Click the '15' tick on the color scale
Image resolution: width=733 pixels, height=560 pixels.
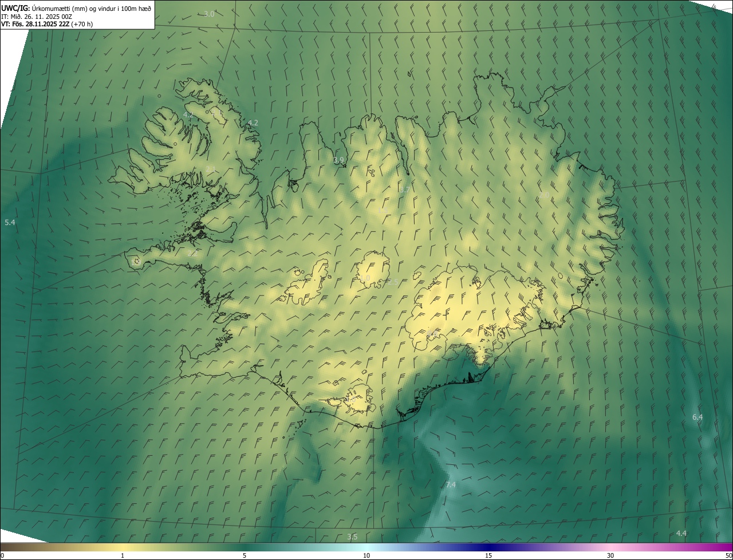coord(488,556)
